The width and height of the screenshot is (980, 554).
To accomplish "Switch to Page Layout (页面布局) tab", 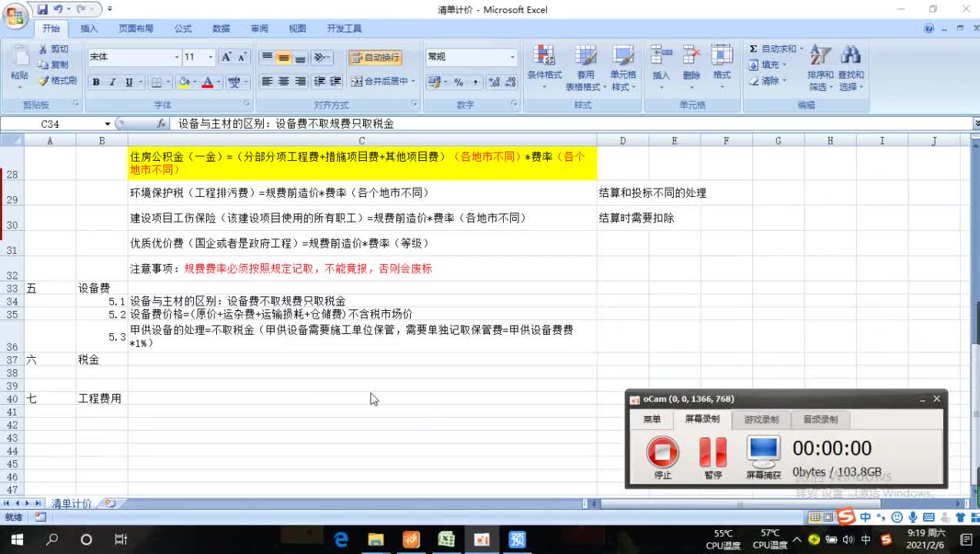I will pyautogui.click(x=135, y=28).
